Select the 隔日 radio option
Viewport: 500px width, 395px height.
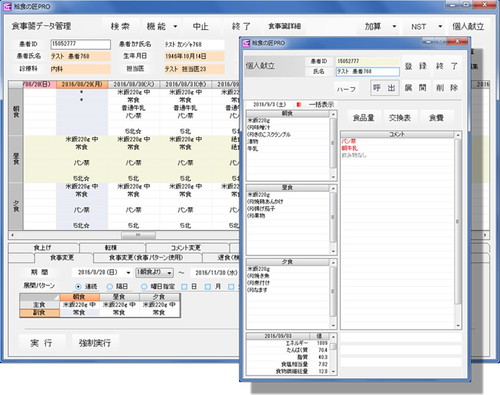(110, 286)
